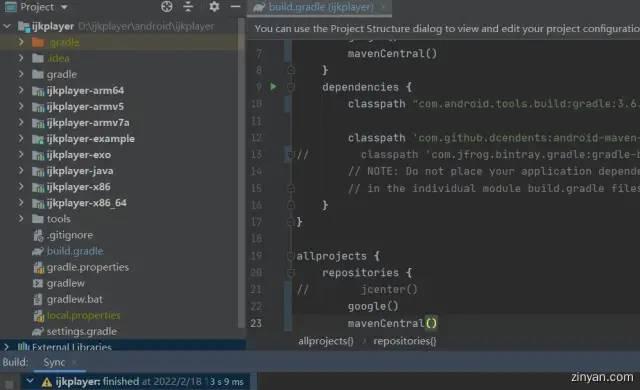Viewport: 640px width, 390px height.
Task: Click line number 23 in the gutter
Action: [x=256, y=323]
